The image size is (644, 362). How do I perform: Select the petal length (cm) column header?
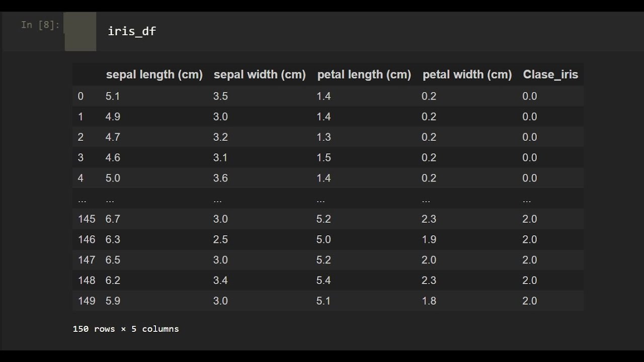pos(364,75)
